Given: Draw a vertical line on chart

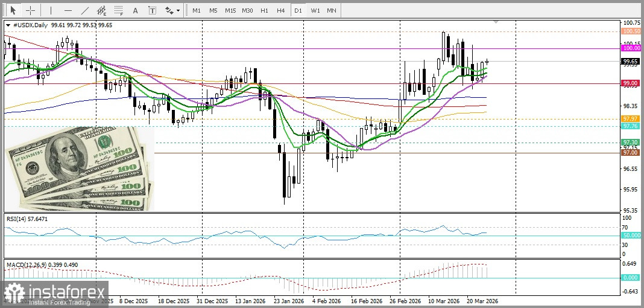Looking at the screenshot, I should [51, 10].
